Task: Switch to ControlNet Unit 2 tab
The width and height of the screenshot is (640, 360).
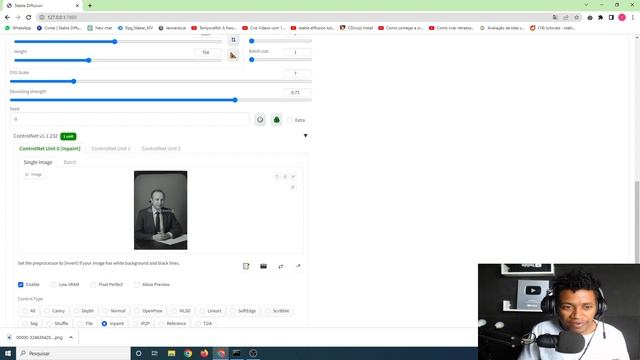Action: pos(161,149)
